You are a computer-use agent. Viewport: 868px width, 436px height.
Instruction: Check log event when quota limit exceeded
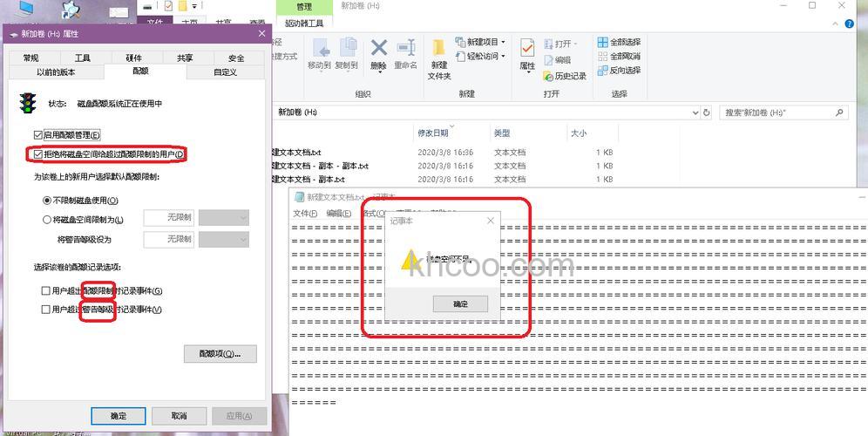point(45,291)
